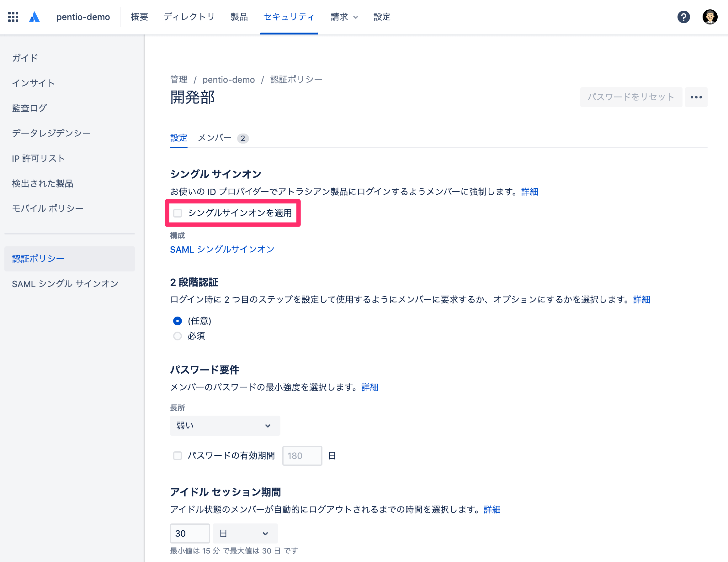This screenshot has width=728, height=562.
Task: Switch to the メンバー tab
Action: [215, 138]
